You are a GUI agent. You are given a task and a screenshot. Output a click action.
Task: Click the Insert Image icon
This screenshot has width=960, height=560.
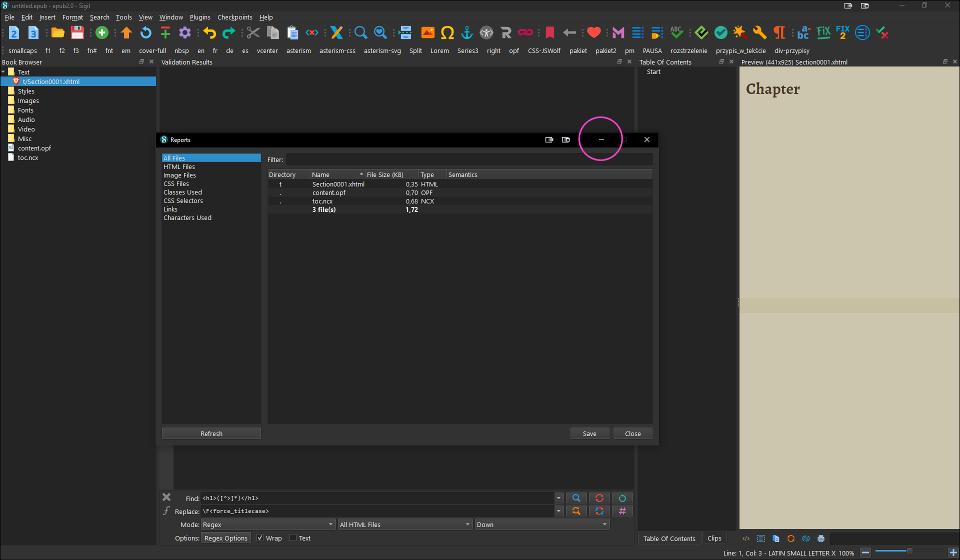point(427,33)
